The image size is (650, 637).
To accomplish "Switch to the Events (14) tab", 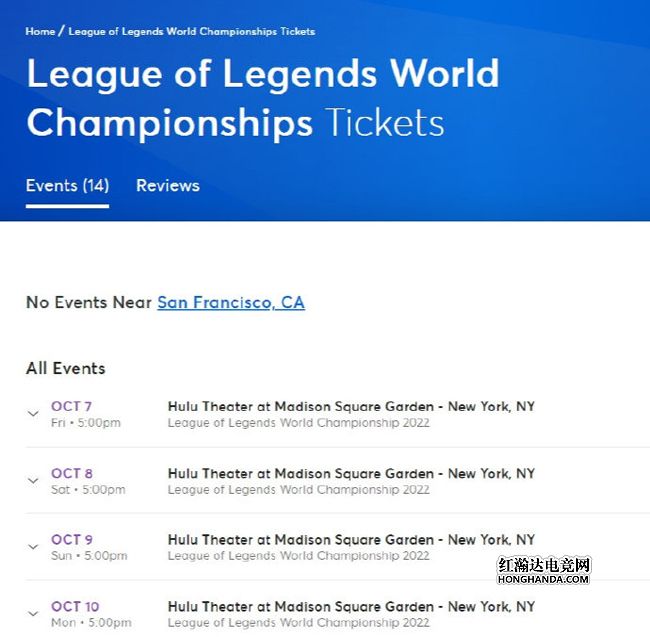I will coord(68,186).
